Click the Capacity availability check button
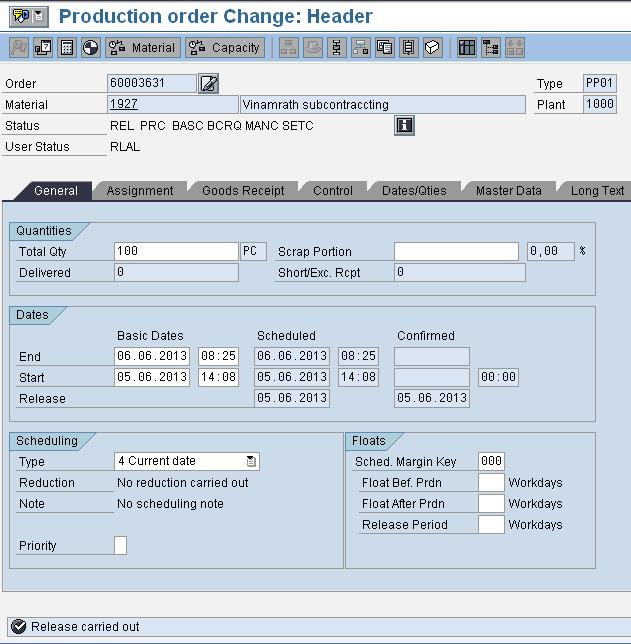Viewport: 631px width, 644px height. coord(225,47)
